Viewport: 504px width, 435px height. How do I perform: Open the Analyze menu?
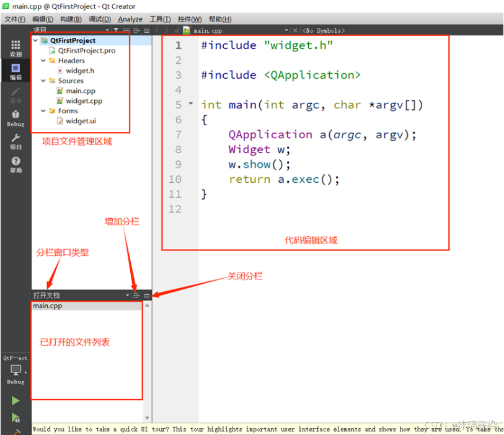tap(130, 19)
